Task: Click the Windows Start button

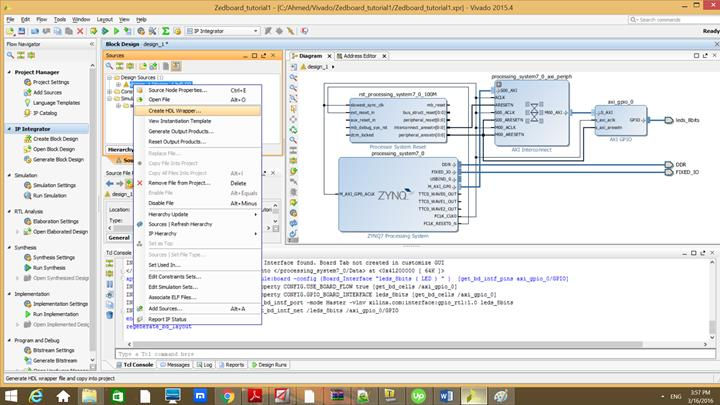Action: 11,395
